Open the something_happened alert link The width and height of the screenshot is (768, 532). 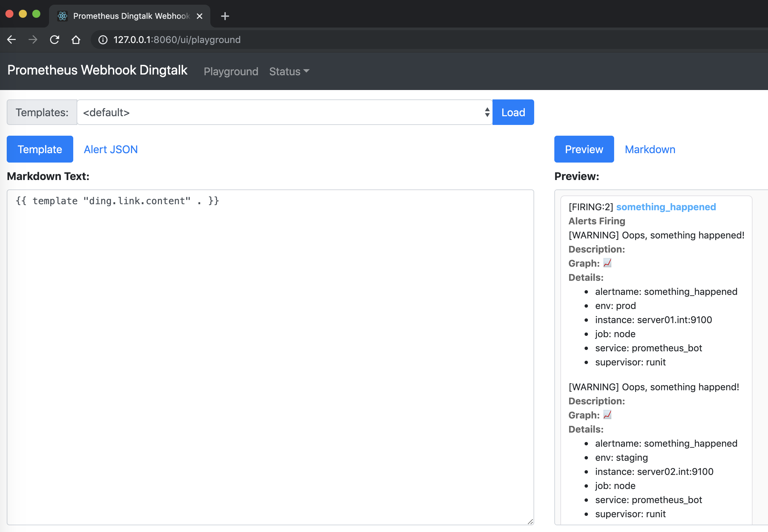point(666,207)
